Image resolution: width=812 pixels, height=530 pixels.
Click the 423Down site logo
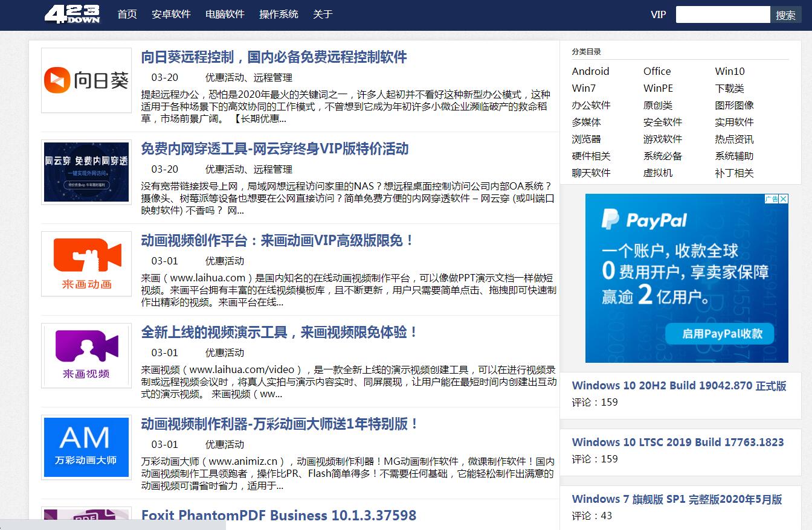(72, 14)
